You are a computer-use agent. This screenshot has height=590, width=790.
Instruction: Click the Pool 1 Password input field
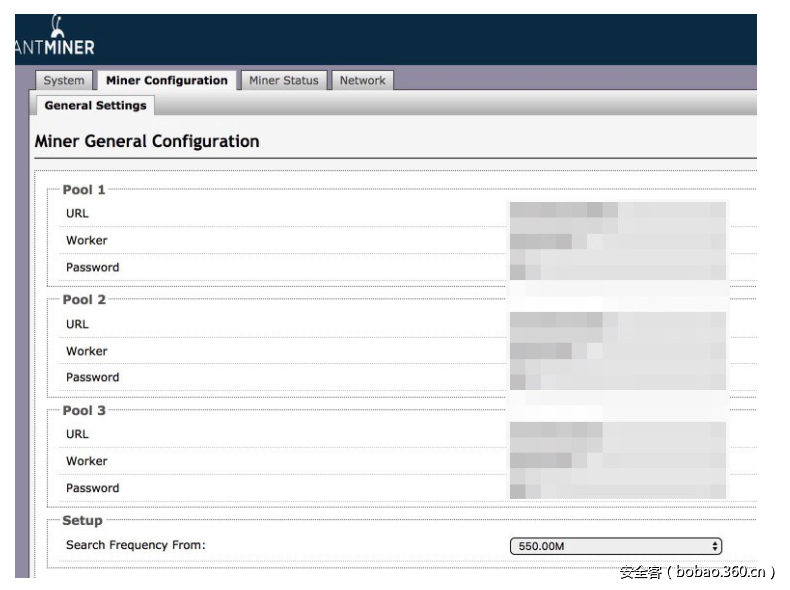617,268
